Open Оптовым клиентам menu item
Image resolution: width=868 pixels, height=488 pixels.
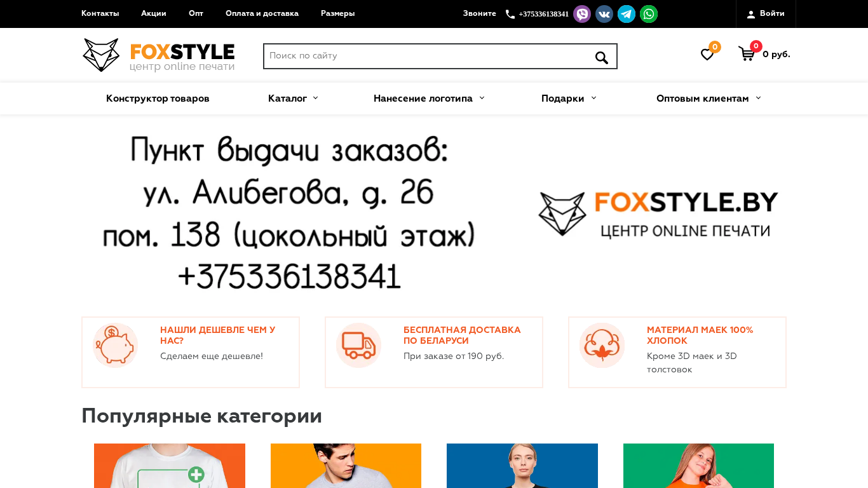point(702,98)
